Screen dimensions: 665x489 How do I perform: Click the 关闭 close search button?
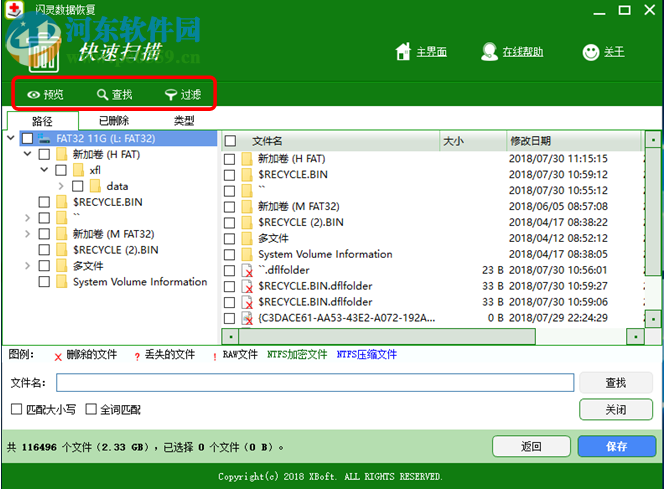pyautogui.click(x=616, y=410)
